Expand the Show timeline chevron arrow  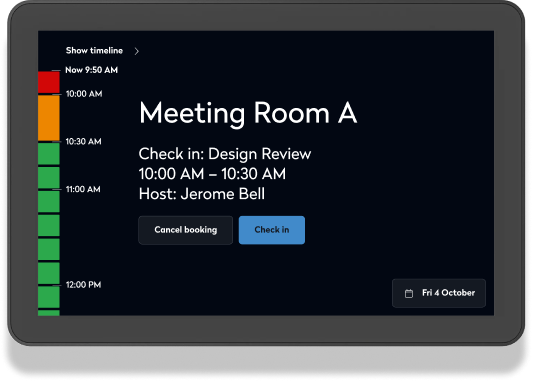[x=137, y=51]
